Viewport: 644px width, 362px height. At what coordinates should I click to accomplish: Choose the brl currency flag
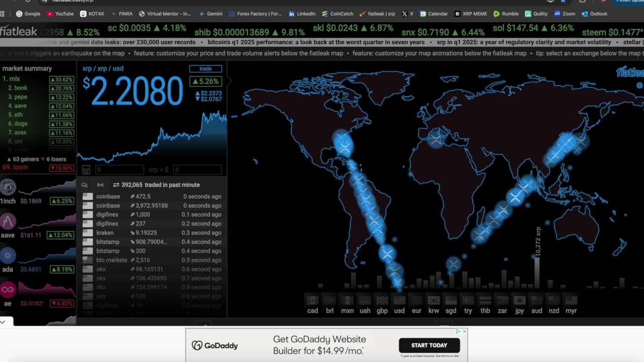tap(330, 300)
